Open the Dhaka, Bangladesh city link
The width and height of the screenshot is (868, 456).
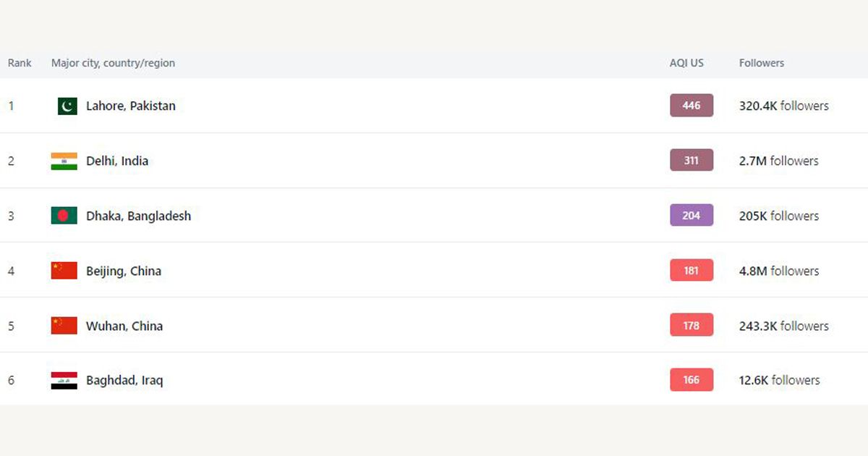(x=139, y=216)
